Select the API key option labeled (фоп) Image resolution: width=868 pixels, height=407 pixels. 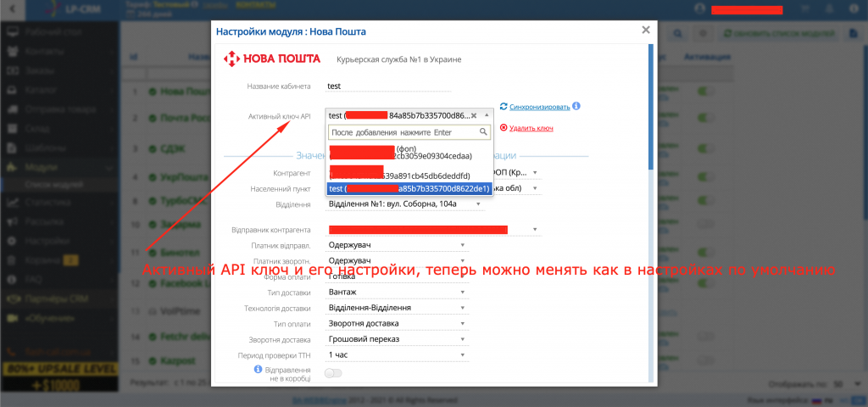(x=409, y=153)
